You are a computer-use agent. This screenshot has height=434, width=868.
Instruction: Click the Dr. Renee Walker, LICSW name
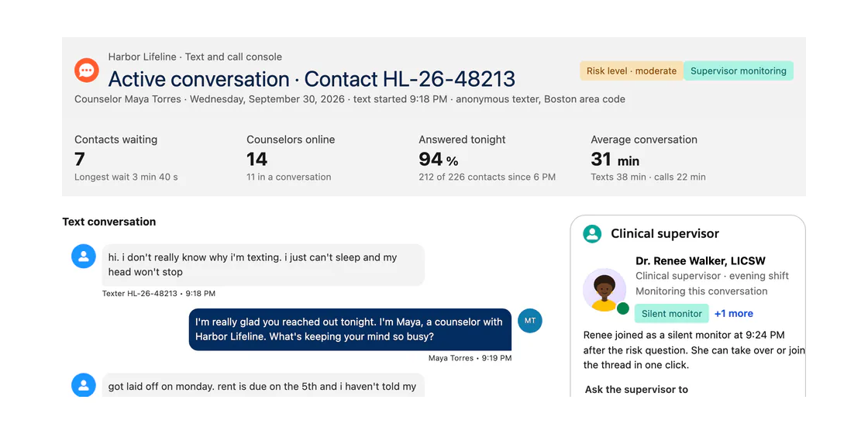(x=701, y=260)
